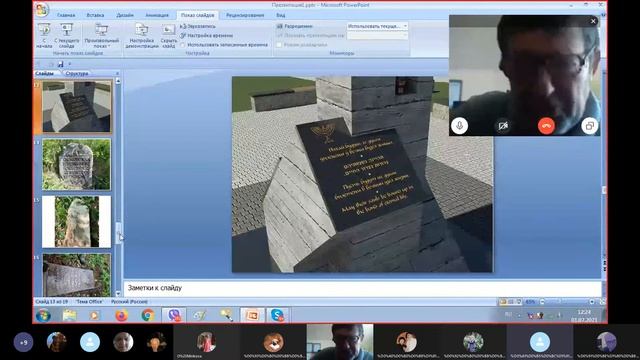The height and width of the screenshot is (360, 640).
Task: Click the thumbnail pane scroll down arrow
Action: pyautogui.click(x=118, y=293)
